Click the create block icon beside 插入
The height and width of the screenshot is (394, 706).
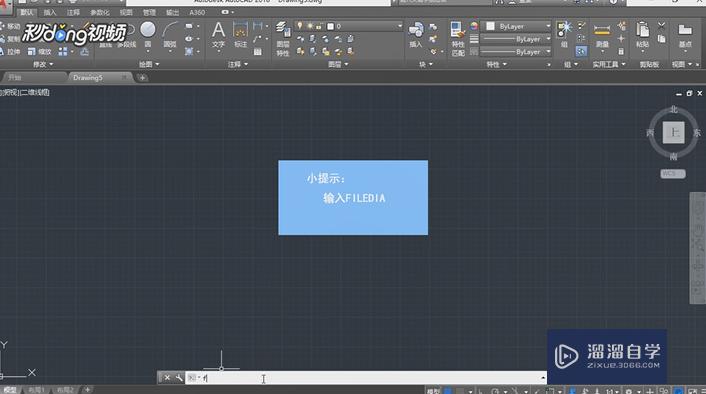pos(433,27)
